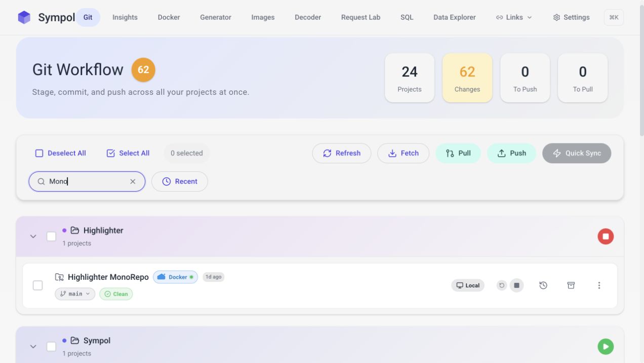Viewport: 644px width, 363px height.
Task: Clear the Mono search text
Action: [x=133, y=181]
